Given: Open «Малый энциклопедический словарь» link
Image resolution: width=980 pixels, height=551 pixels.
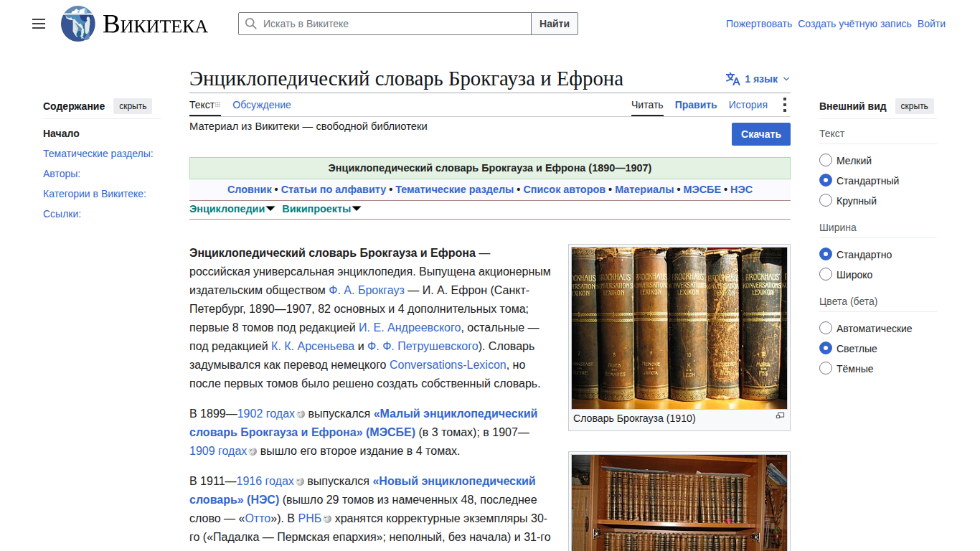Looking at the screenshot, I should [364, 423].
